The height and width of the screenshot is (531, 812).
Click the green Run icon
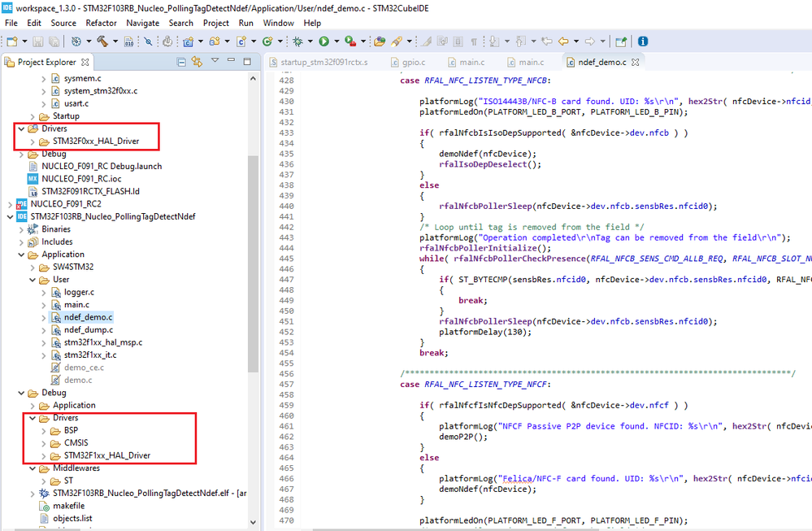[x=324, y=41]
